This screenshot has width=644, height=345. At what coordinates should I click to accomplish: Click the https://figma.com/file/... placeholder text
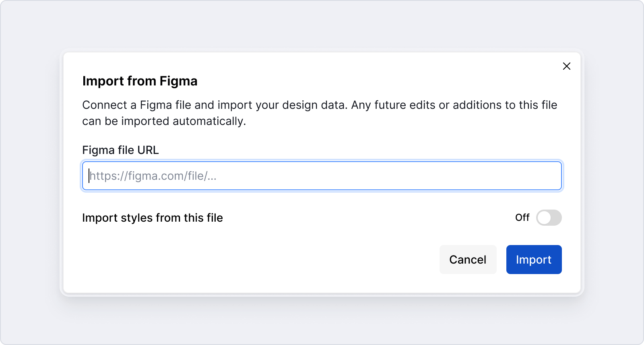pos(153,176)
